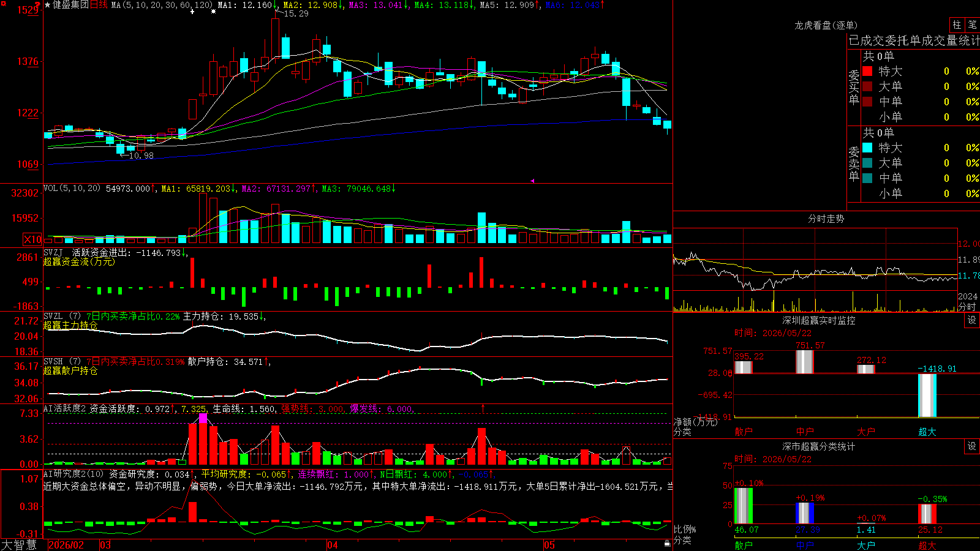Viewport: 980px width, 551px height.
Task: Click the 活跃资金进出: -1146.793 value
Action: coord(127,252)
